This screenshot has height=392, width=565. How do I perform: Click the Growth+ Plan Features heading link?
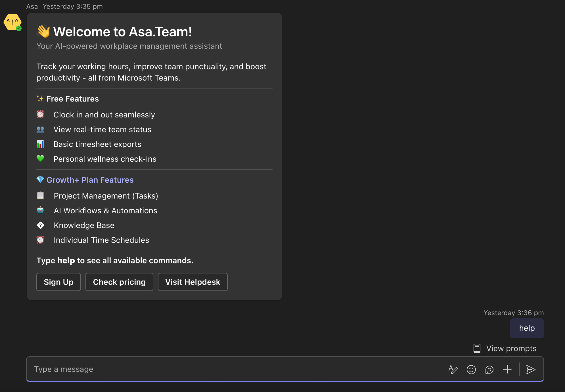(90, 180)
